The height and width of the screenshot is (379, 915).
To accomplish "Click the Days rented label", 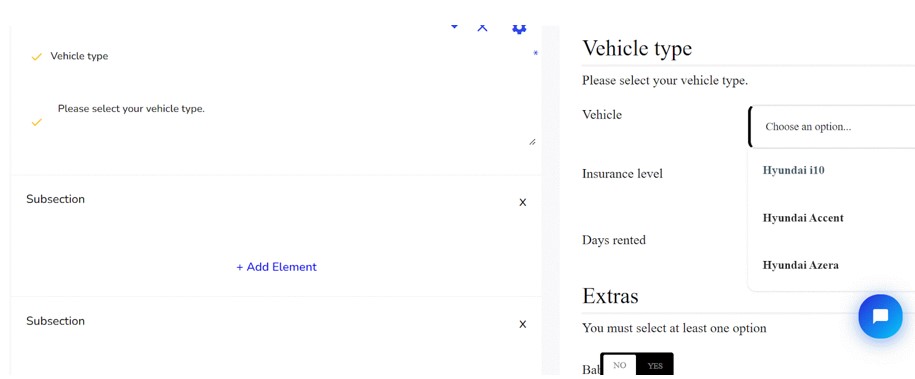I will pos(614,240).
